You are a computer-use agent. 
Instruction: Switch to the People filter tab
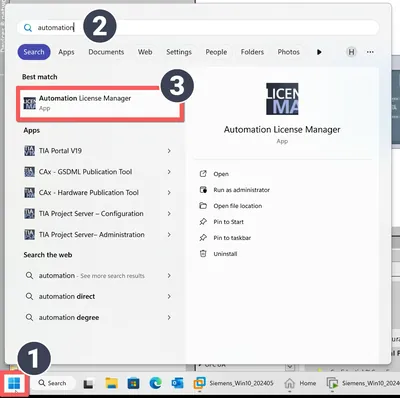216,52
